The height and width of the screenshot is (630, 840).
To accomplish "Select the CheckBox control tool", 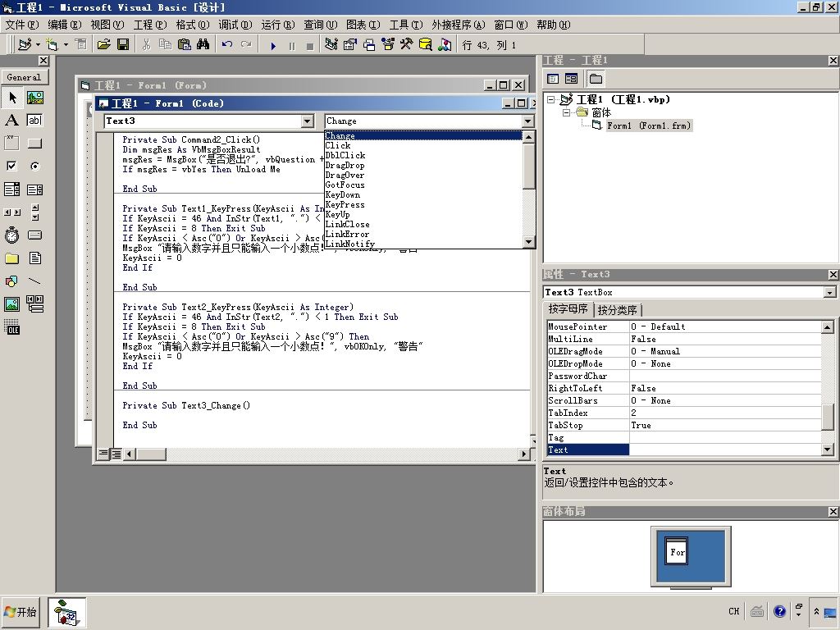I will (x=11, y=166).
